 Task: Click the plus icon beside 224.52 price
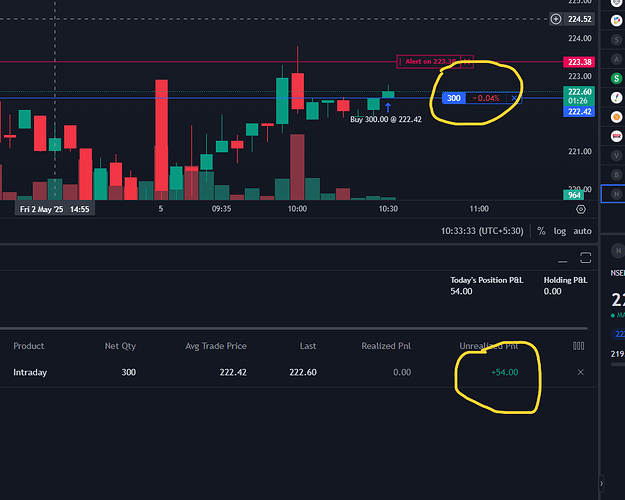[556, 19]
